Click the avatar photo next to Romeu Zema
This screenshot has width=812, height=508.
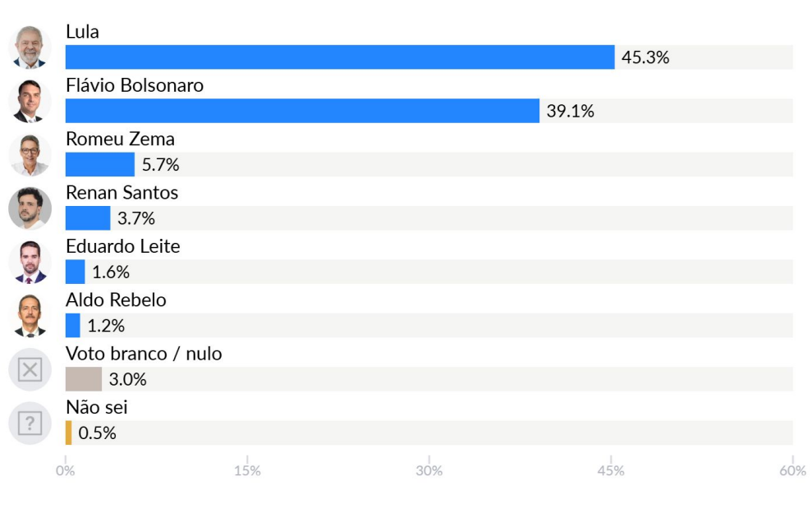pos(30,155)
